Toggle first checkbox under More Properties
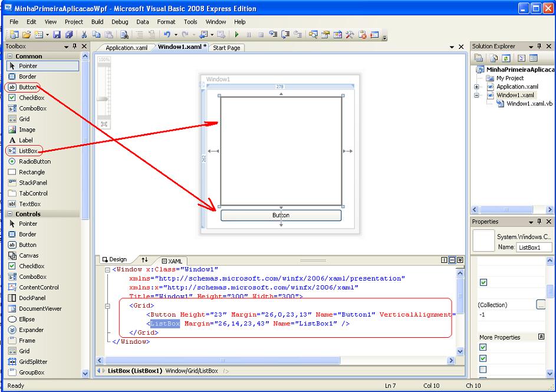Image resolution: width=556 pixels, height=392 pixels. tap(483, 347)
